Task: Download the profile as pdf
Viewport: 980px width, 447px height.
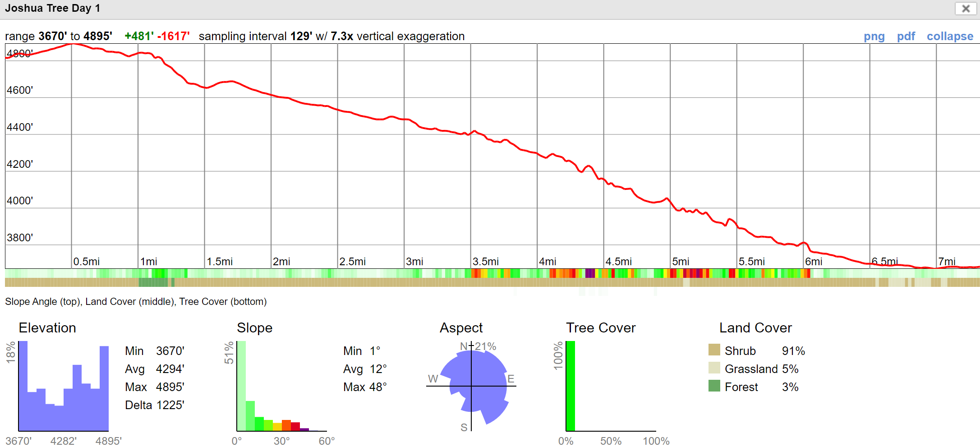Action: (x=906, y=37)
